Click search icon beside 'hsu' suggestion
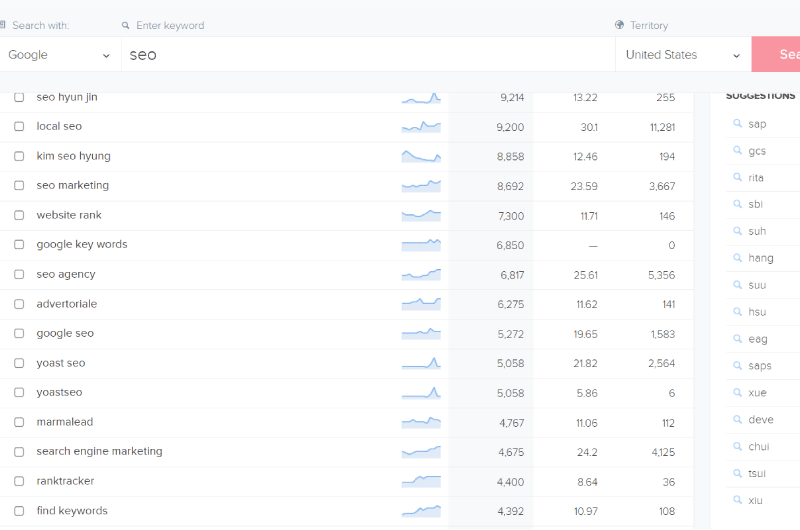The width and height of the screenshot is (800, 530). coord(737,312)
